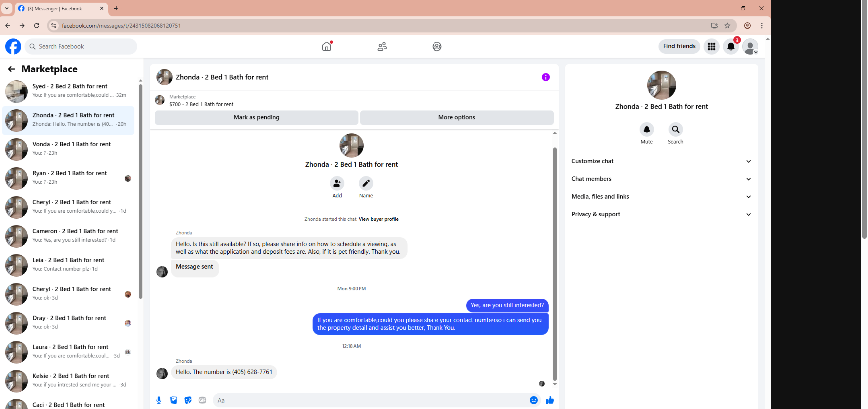
Task: Open currently selected Zhonda chat row
Action: 68,120
